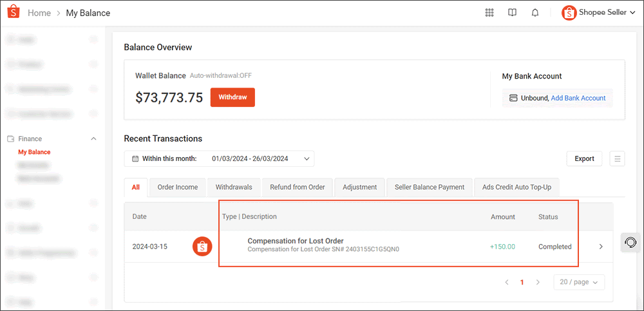Go to the next page arrow

point(538,282)
